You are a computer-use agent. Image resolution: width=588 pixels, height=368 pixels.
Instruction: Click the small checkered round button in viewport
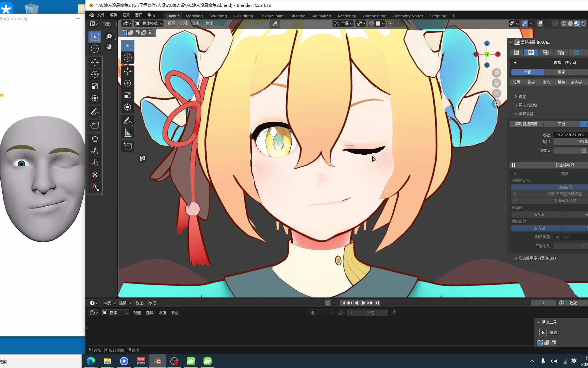point(143,158)
